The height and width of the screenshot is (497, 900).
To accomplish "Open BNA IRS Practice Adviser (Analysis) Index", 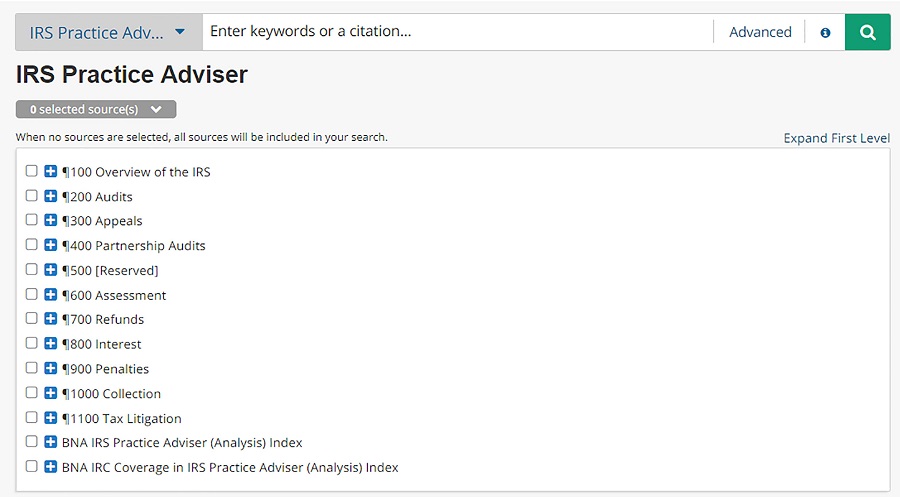I will coord(182,442).
